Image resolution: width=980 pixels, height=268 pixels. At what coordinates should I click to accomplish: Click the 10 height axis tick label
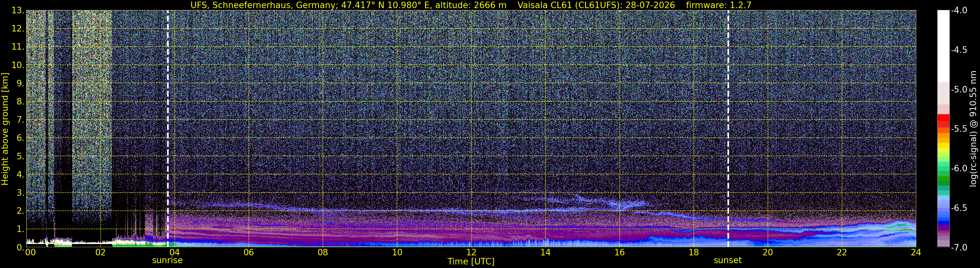(18, 65)
